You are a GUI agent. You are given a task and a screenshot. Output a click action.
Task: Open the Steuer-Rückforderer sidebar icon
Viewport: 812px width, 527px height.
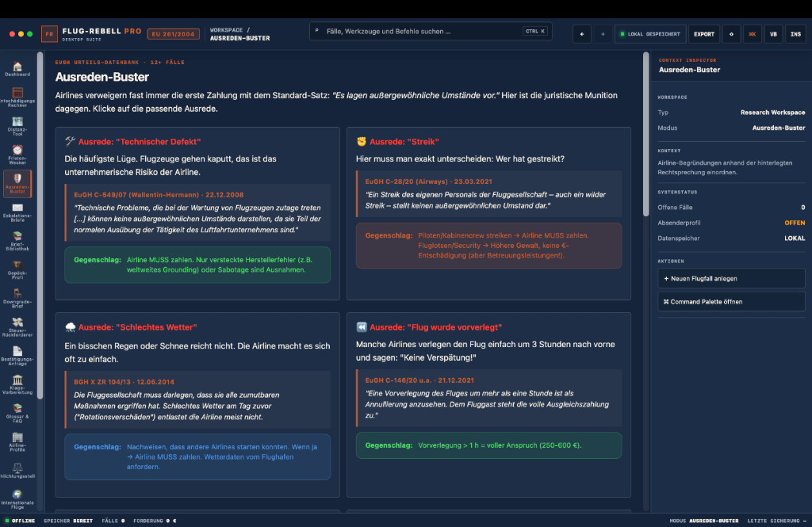17,327
